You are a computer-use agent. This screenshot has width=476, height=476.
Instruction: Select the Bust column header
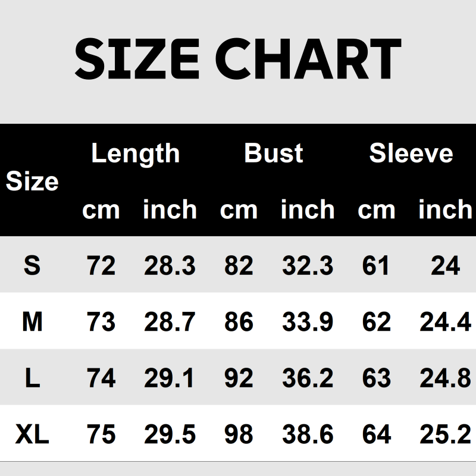[273, 154]
